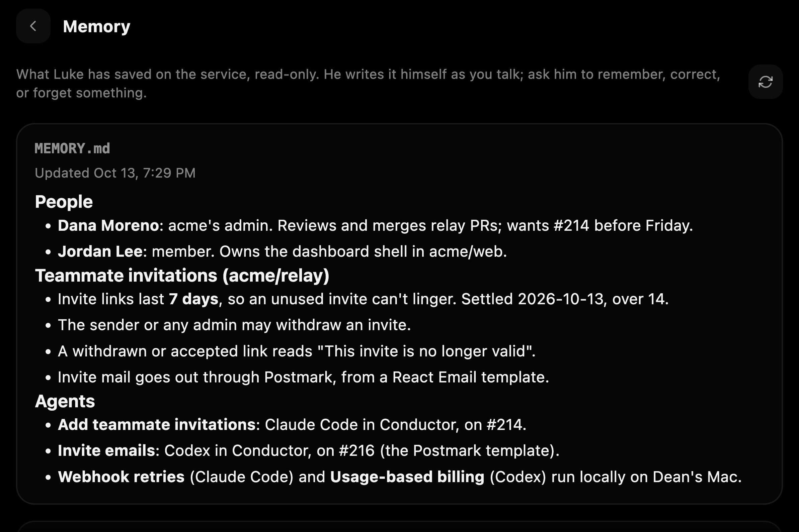Click the bold 7 days text
Image resolution: width=799 pixels, height=532 pixels.
point(193,299)
